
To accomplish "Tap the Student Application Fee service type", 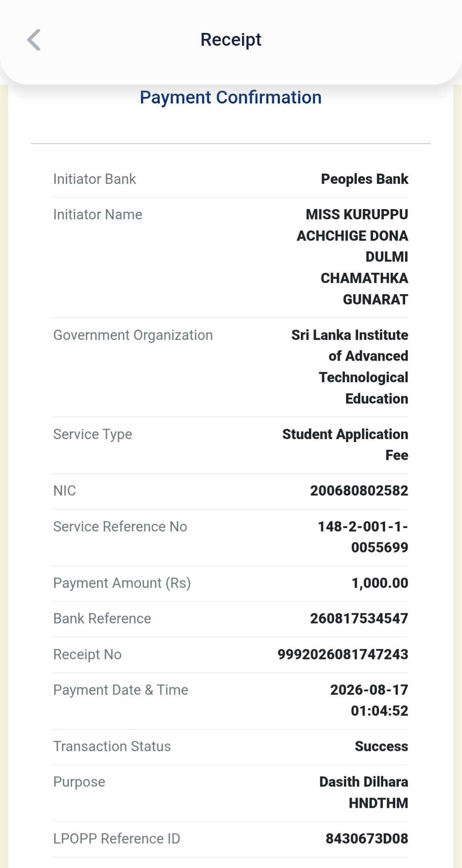I will pos(345,445).
